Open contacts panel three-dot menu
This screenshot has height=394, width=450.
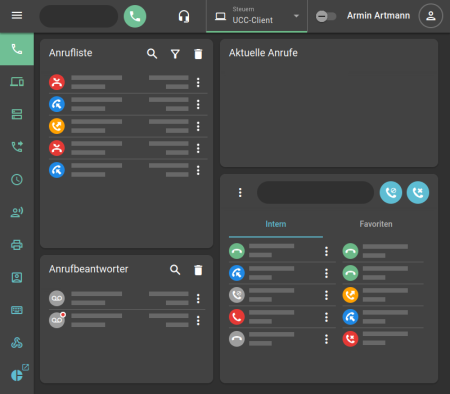coord(240,192)
